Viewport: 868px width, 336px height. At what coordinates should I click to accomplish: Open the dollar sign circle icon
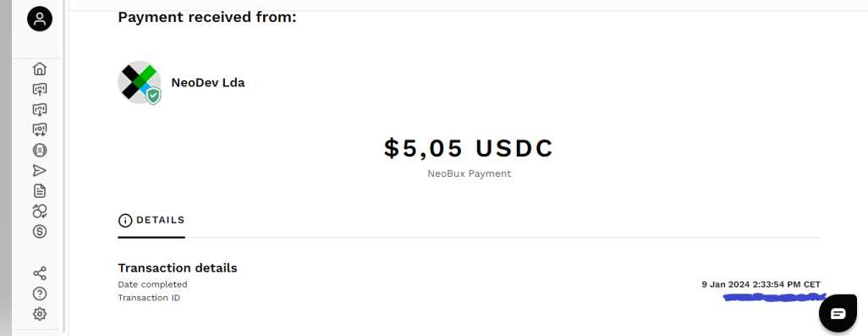point(40,231)
